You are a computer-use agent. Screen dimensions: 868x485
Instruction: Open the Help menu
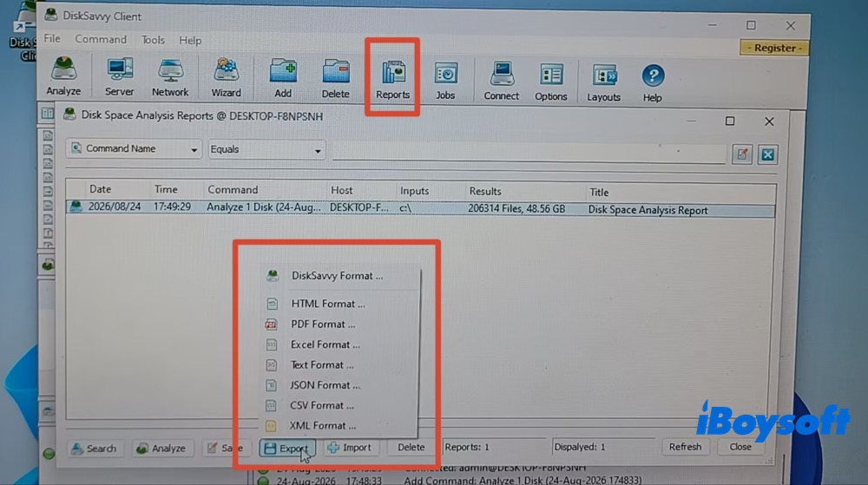[190, 41]
